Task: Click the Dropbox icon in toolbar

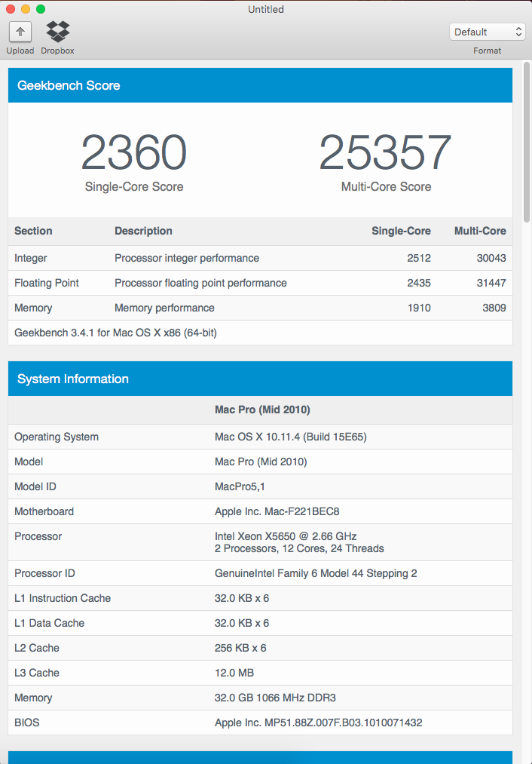Action: pos(57,32)
